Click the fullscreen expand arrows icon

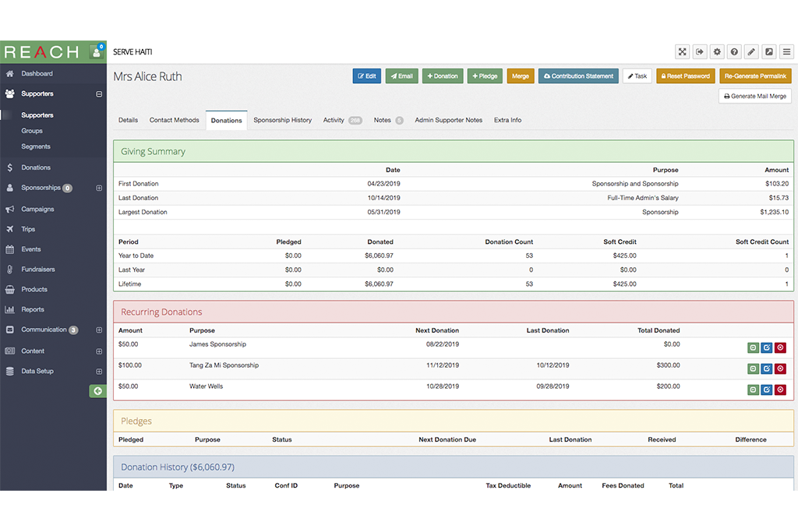683,52
